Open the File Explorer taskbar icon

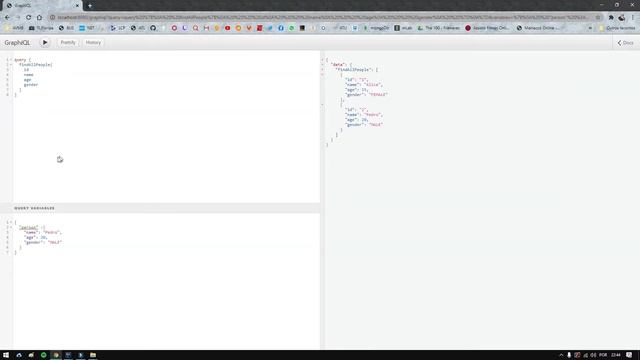tap(93, 355)
